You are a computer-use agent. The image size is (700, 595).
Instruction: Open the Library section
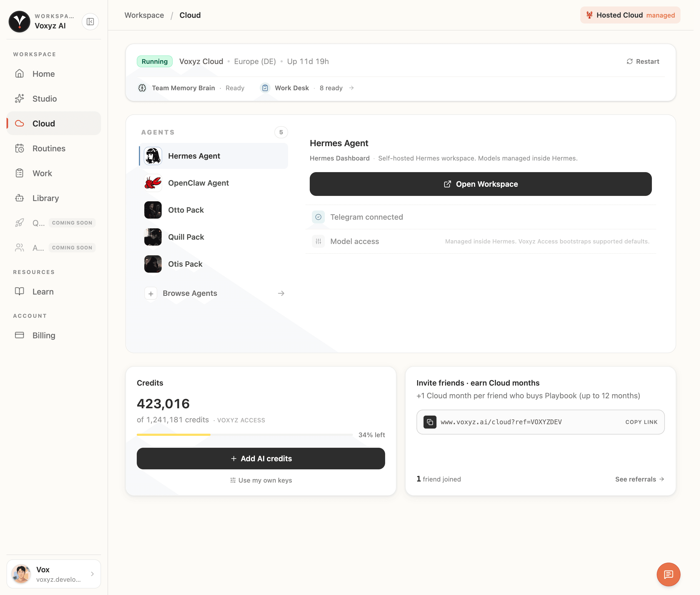click(54, 198)
